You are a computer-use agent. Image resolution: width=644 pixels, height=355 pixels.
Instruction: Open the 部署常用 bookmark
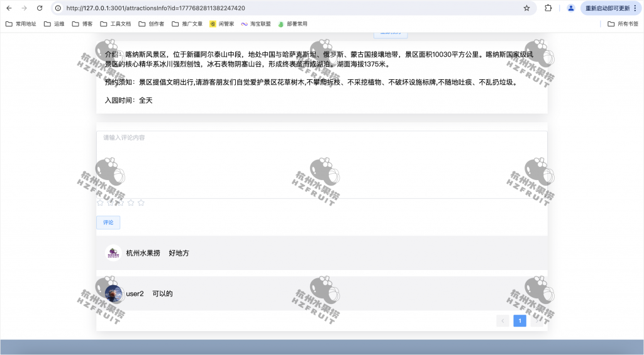tap(292, 24)
